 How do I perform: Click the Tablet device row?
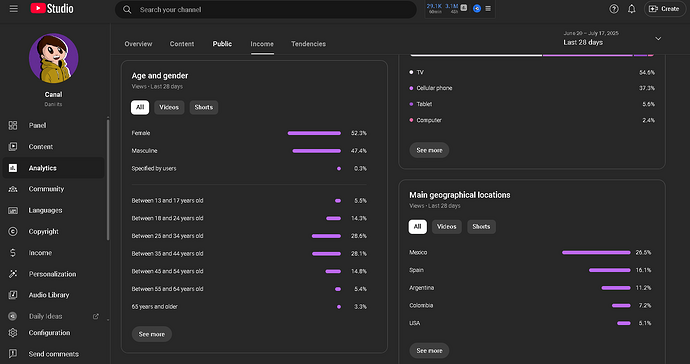(532, 104)
